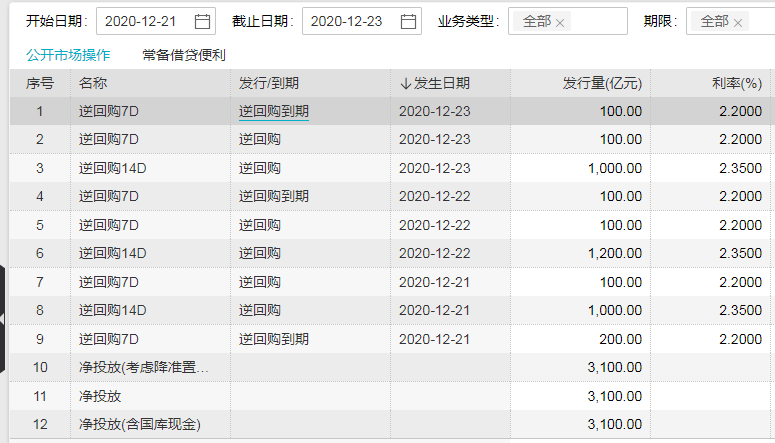This screenshot has height=443, width=775.
Task: Click date 2020-12-22 in row 5
Action: [x=435, y=225]
